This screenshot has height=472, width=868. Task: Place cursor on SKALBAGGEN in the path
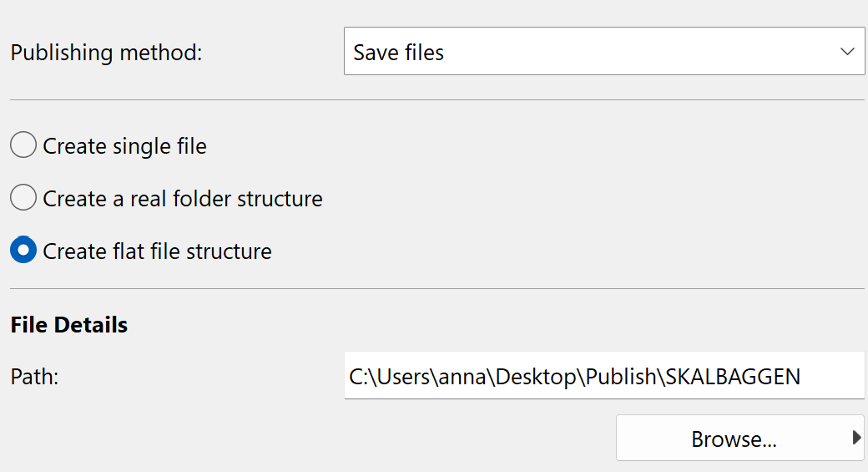[732, 377]
